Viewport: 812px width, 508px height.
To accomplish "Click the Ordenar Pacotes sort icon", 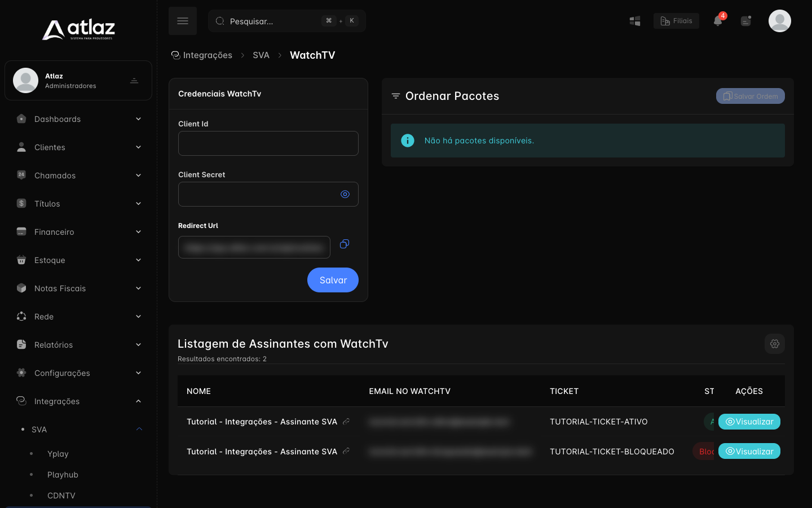I will (396, 96).
